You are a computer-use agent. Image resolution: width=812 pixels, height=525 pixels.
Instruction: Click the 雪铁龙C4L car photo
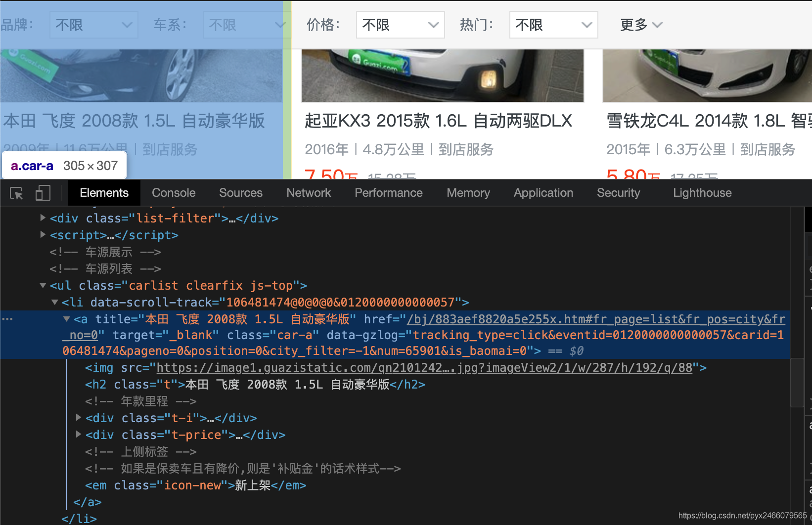point(707,75)
